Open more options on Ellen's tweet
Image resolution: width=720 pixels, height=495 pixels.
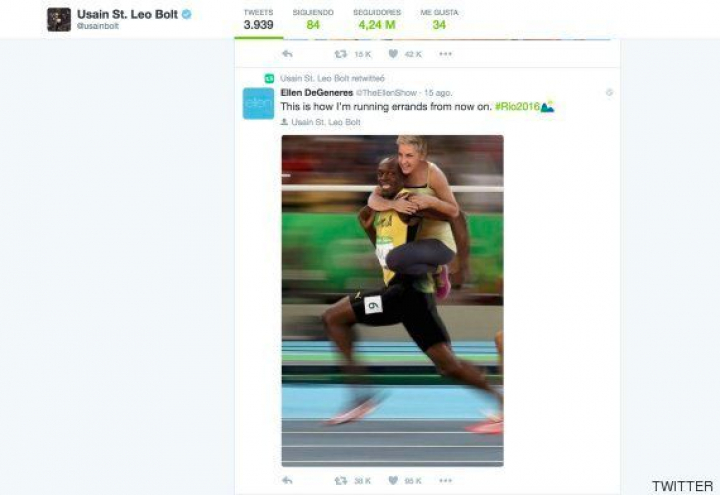click(x=445, y=481)
